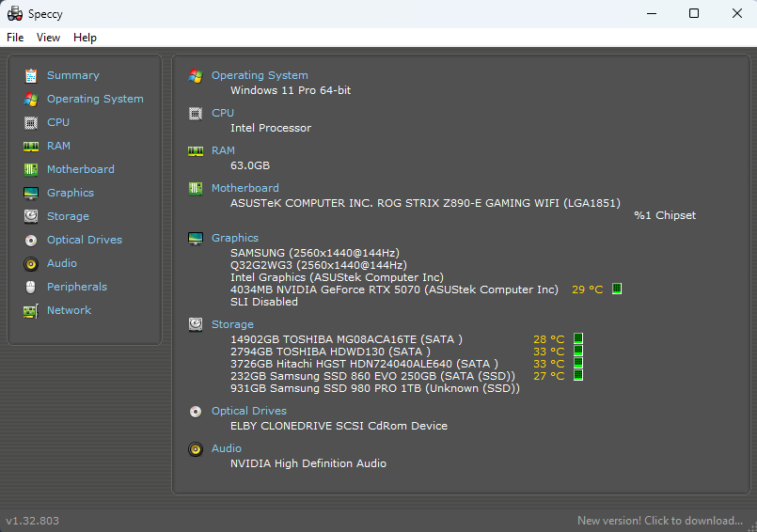Click the monitor icon beside Graphics heading
The height and width of the screenshot is (532, 757).
click(x=196, y=239)
